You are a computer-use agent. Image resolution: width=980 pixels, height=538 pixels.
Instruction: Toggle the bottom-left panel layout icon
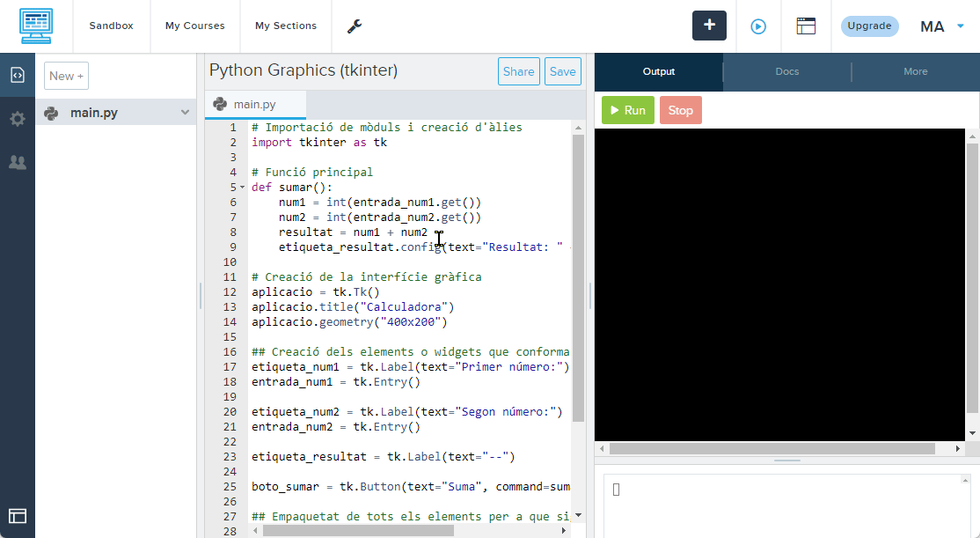(x=18, y=516)
